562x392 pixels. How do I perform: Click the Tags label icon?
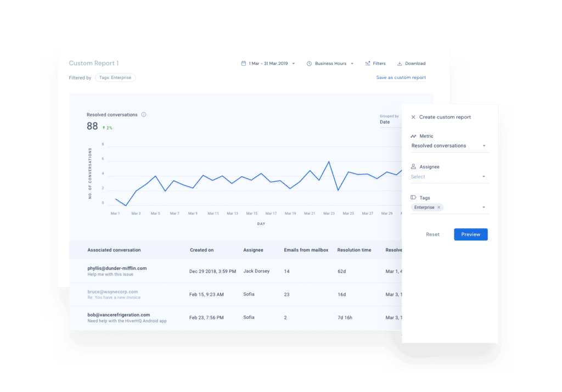tap(413, 197)
